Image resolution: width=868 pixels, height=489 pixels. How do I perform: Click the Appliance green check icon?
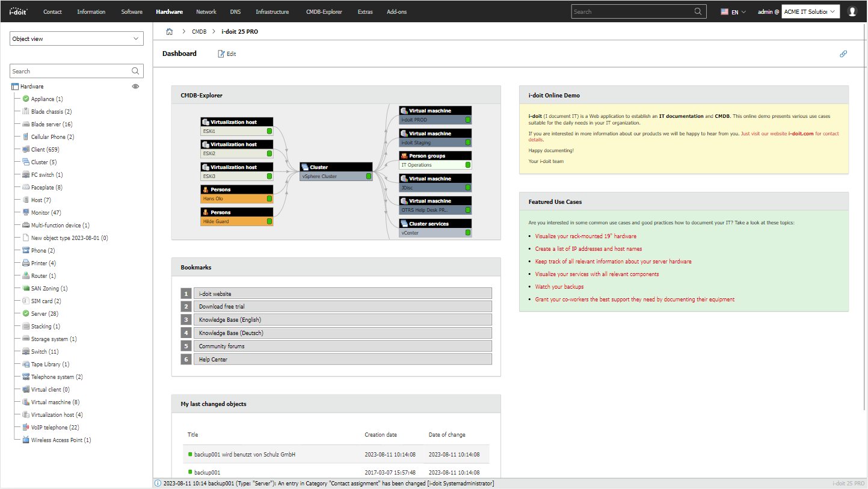(x=26, y=99)
